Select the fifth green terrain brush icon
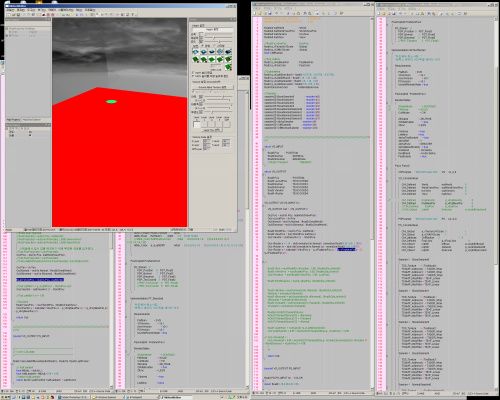 click(228, 59)
